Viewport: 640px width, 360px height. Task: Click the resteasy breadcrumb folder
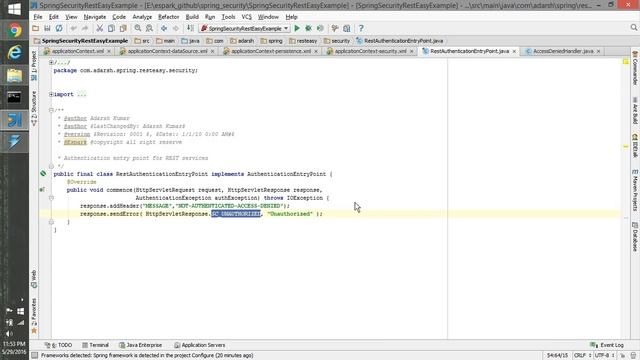(x=303, y=41)
